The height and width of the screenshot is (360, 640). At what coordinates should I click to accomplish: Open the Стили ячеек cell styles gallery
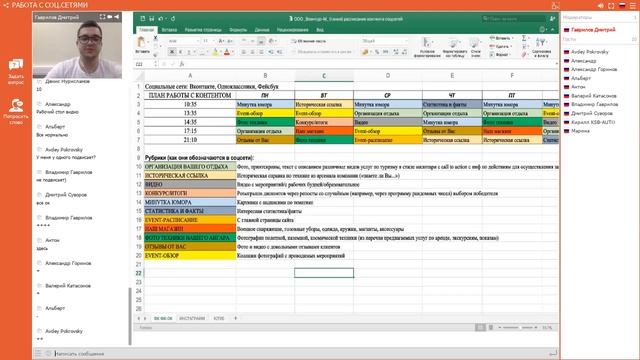coord(476,47)
